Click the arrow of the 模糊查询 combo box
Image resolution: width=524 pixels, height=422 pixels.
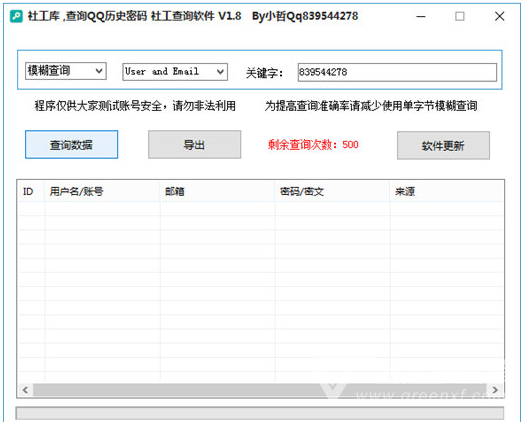pos(99,71)
